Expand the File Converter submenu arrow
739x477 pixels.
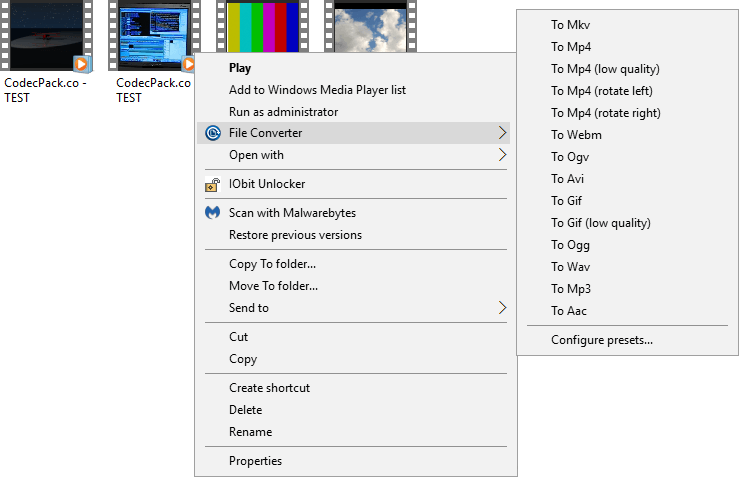pyautogui.click(x=502, y=133)
